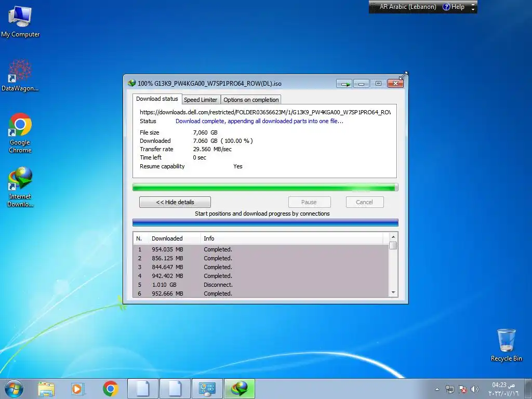This screenshot has height=399, width=532.
Task: Select the IDM taskbar button
Action: (x=240, y=389)
